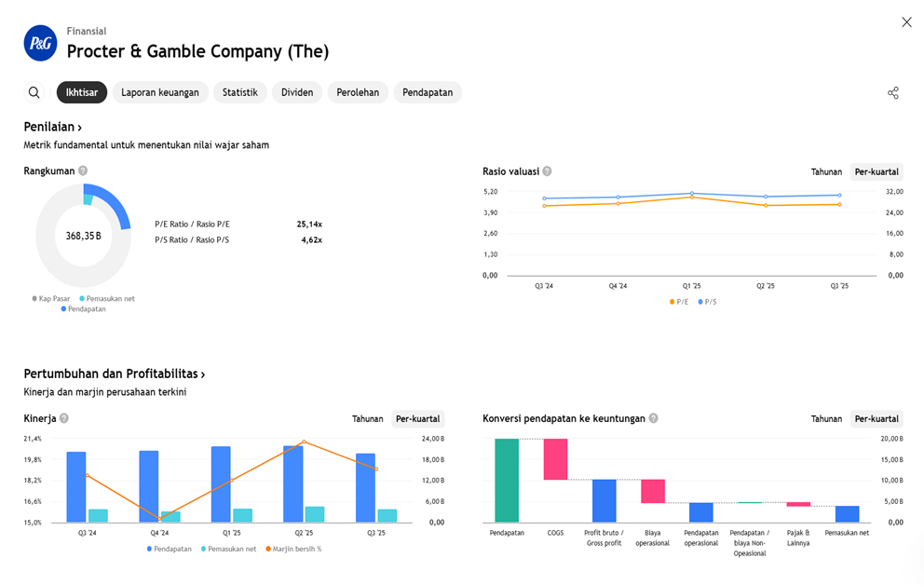The width and height of the screenshot is (924, 585).
Task: Open the Perolehan tab
Action: 358,92
